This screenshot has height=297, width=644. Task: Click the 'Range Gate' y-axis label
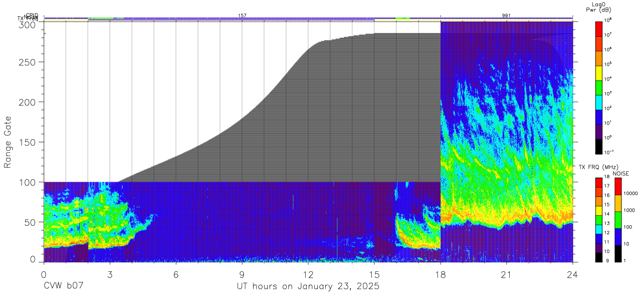8,142
